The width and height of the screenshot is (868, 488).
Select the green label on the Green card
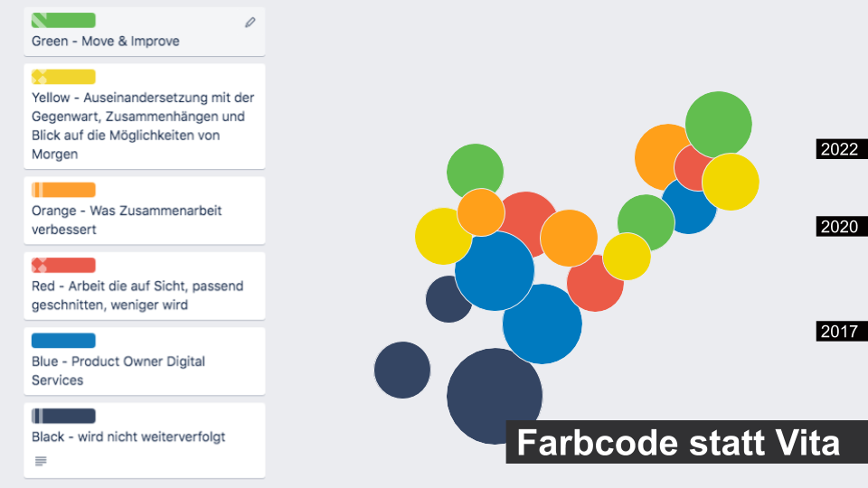[x=63, y=21]
